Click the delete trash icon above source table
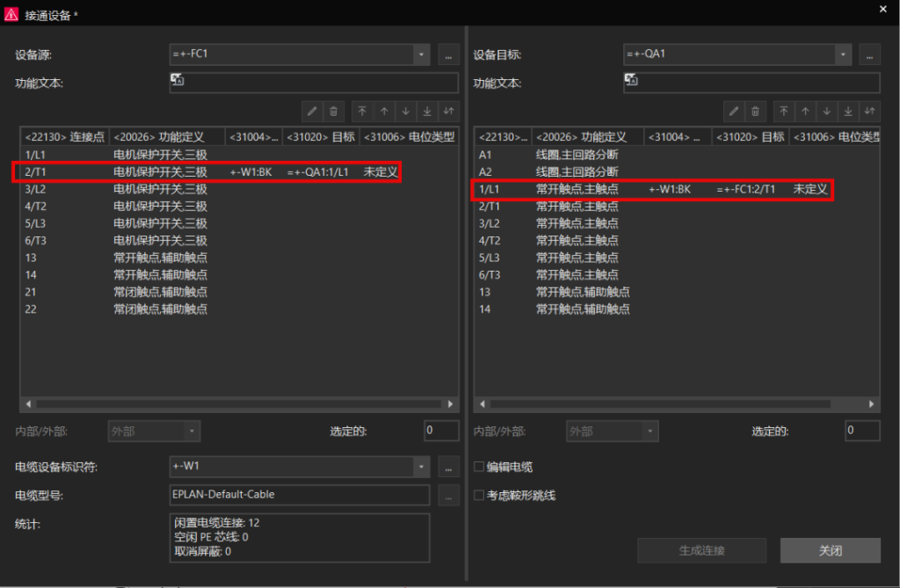900x588 pixels. pos(333,112)
